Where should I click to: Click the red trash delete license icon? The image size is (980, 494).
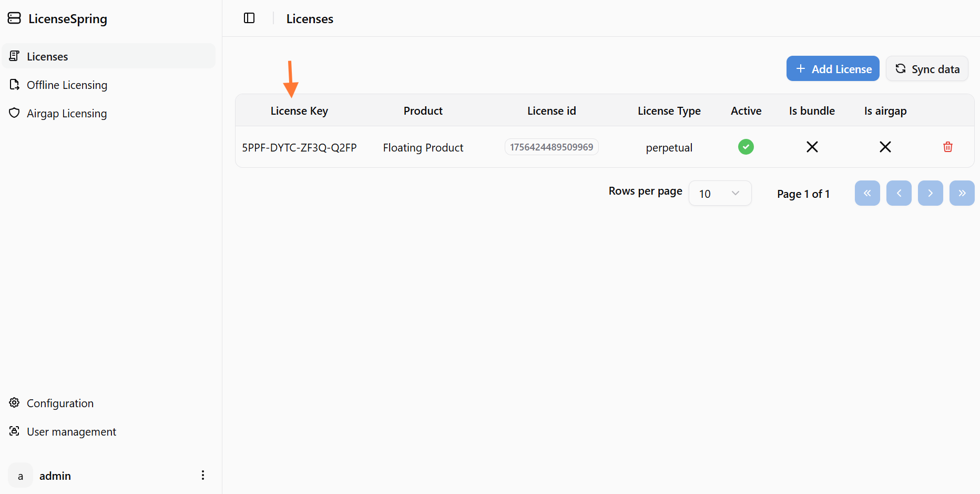click(947, 147)
